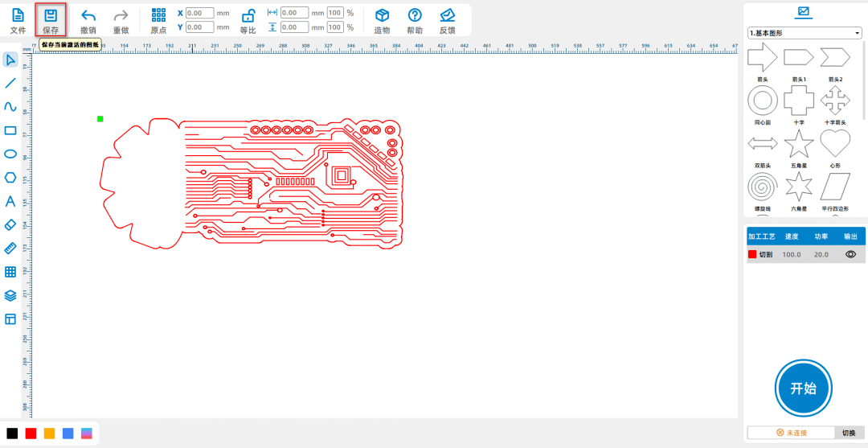Select the curve drawing tool
868x448 pixels.
10,106
